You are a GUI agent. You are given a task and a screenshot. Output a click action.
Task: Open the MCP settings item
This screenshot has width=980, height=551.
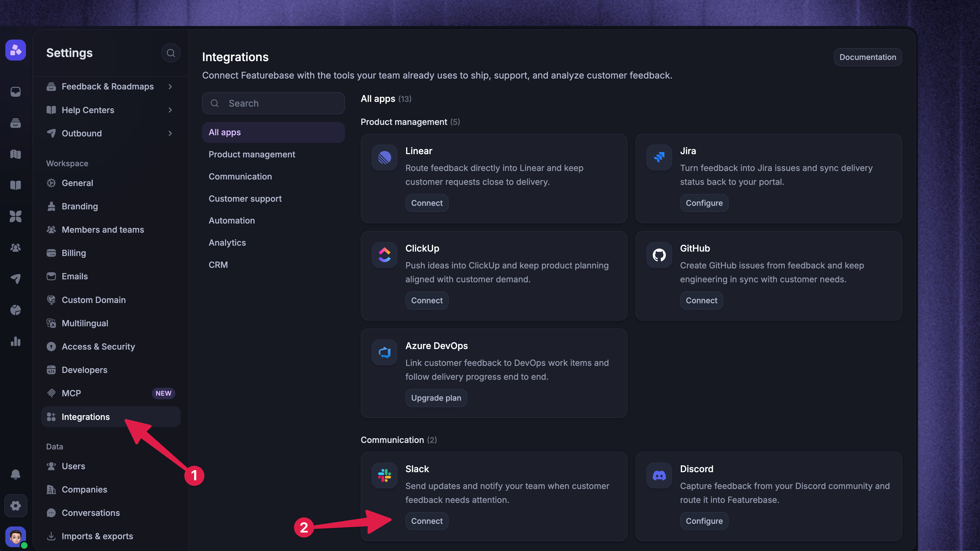[111, 393]
